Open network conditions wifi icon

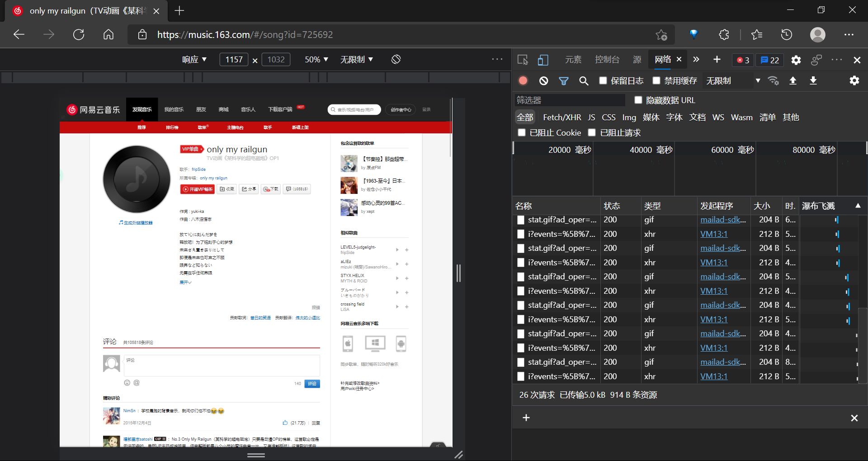774,80
